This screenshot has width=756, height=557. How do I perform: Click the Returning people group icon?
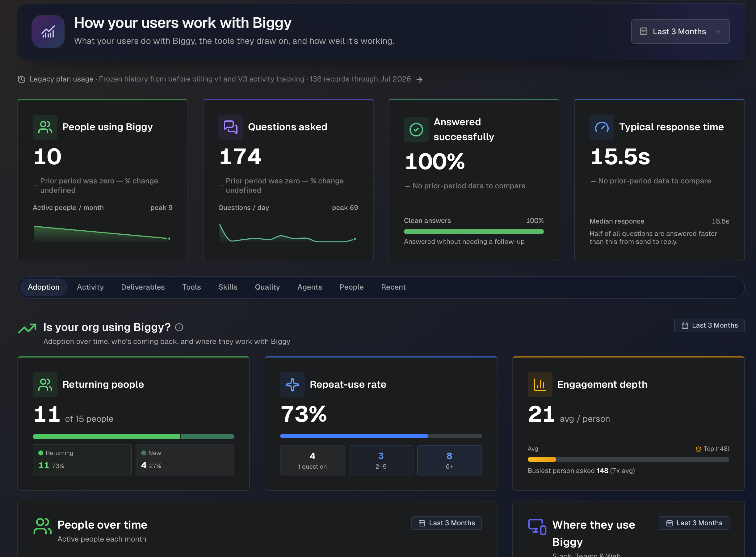(45, 385)
